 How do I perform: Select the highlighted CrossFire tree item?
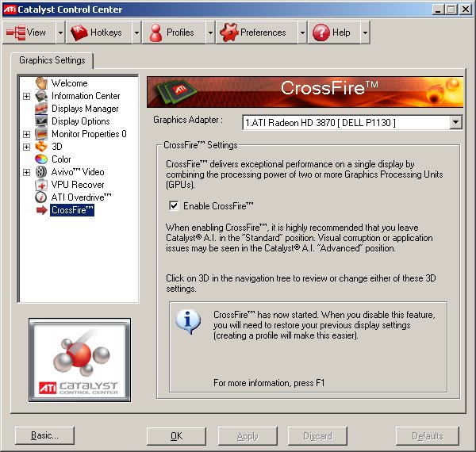72,210
